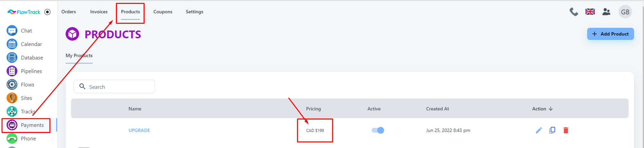Open the UPGRADE product link
The image size is (644, 148).
click(139, 130)
